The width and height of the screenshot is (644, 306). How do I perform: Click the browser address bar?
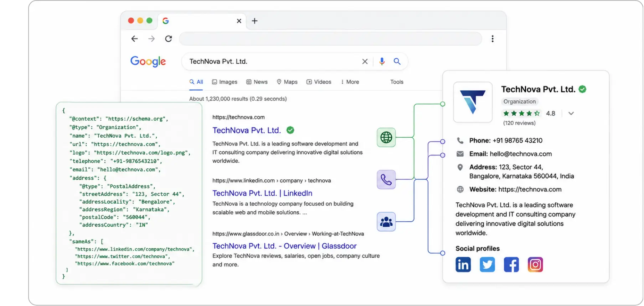click(330, 39)
